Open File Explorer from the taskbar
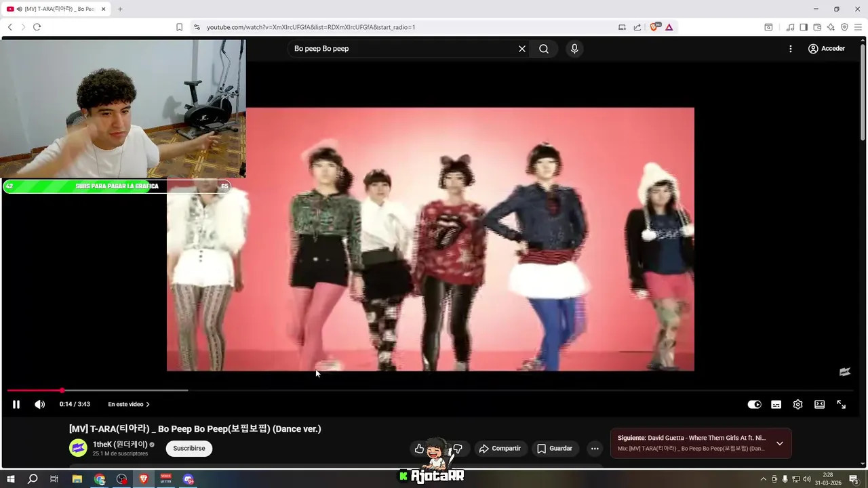The image size is (868, 488). 77,479
